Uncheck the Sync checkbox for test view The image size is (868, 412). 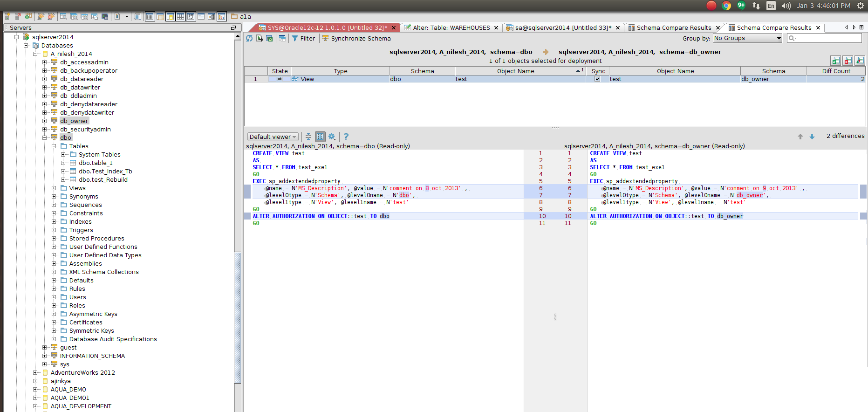coord(597,79)
